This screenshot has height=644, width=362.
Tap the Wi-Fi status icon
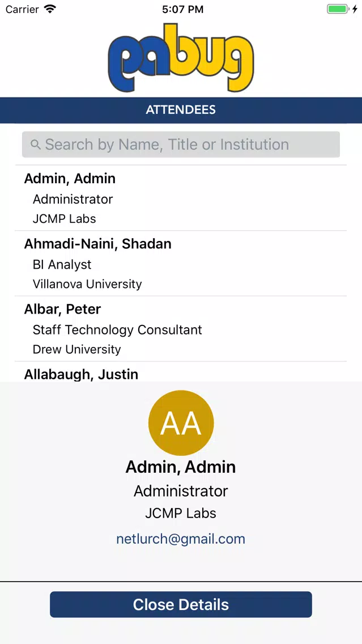[50, 9]
